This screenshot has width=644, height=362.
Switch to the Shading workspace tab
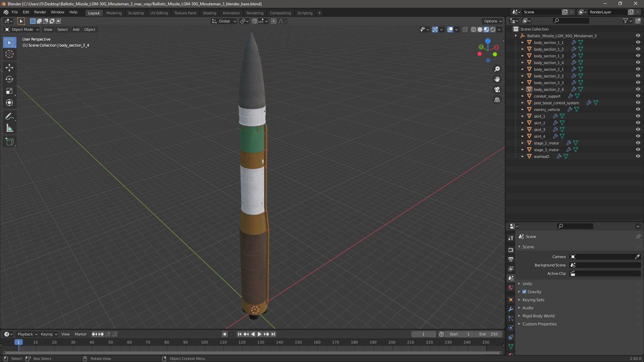pos(209,13)
